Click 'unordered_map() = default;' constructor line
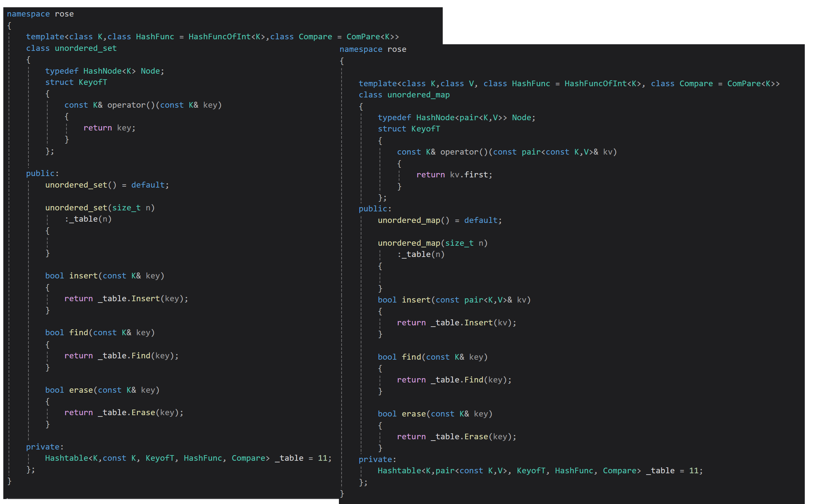This screenshot has width=820, height=504. coord(439,220)
